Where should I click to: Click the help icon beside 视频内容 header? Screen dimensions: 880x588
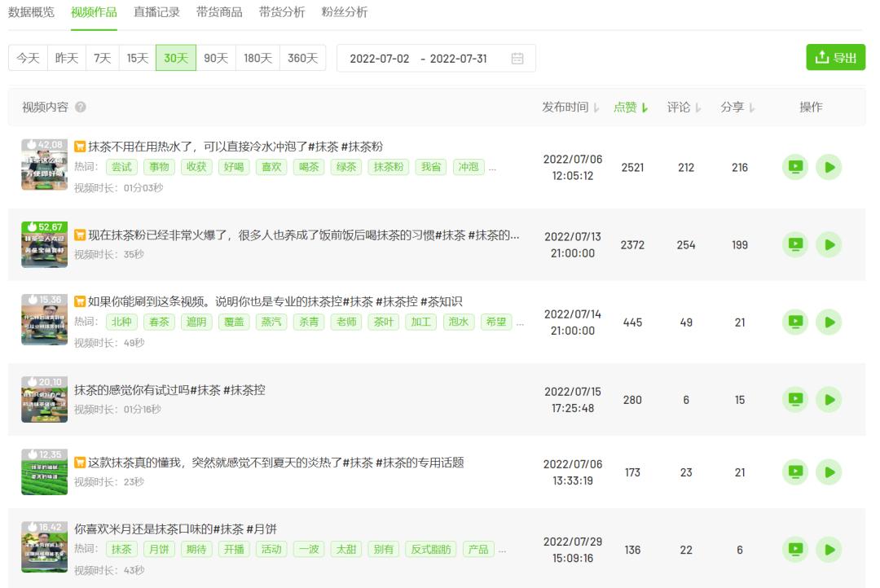click(78, 107)
